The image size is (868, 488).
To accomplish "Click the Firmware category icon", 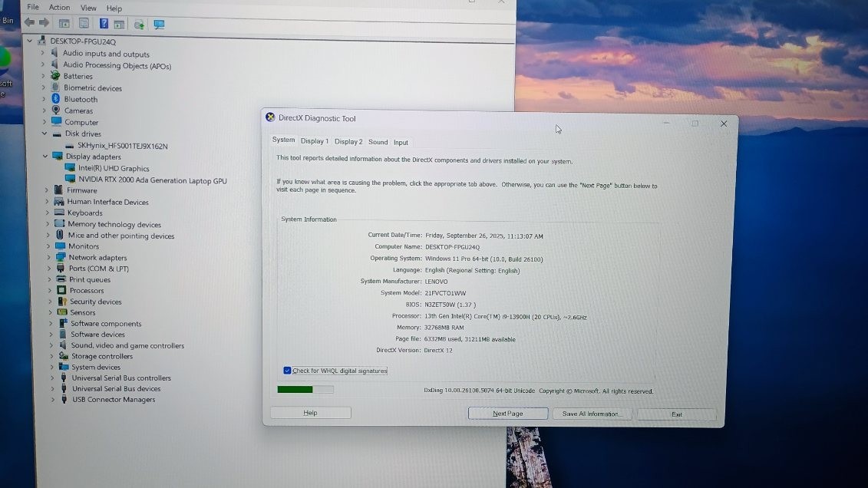I will [58, 190].
